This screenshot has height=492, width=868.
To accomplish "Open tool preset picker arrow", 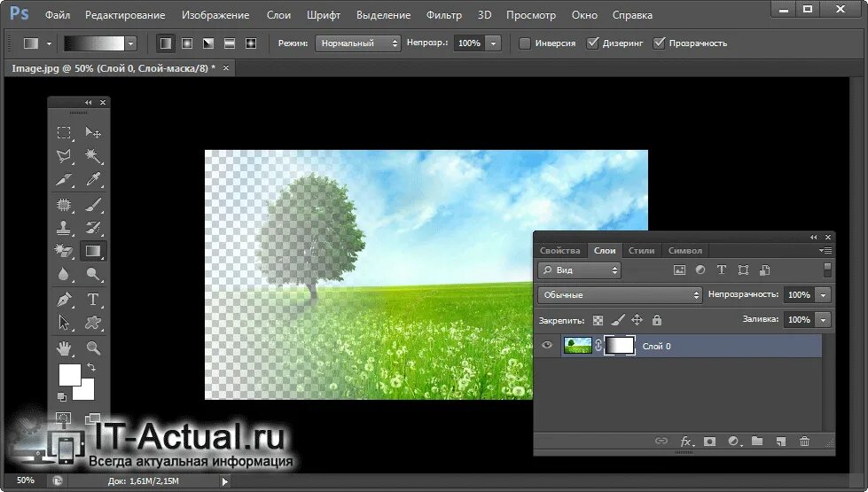I will [49, 43].
